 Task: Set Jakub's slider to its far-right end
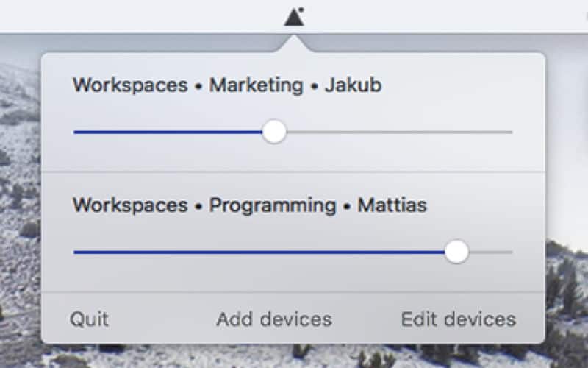coord(511,132)
